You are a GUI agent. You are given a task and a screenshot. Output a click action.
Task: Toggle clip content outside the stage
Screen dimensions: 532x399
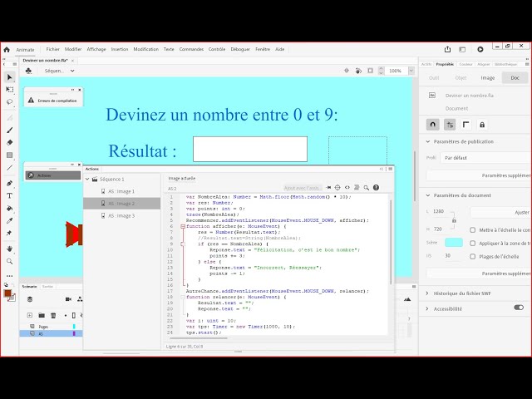point(370,71)
